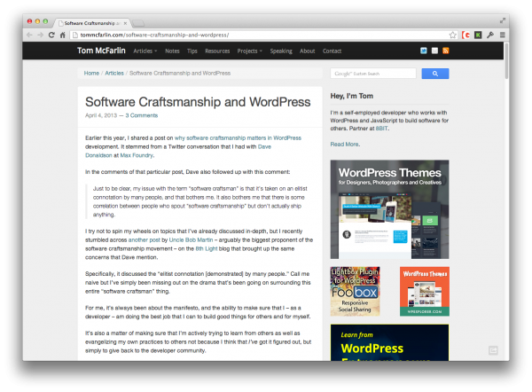This screenshot has height=392, width=532.
Task: Click the browser forward arrow
Action: pyautogui.click(x=41, y=35)
